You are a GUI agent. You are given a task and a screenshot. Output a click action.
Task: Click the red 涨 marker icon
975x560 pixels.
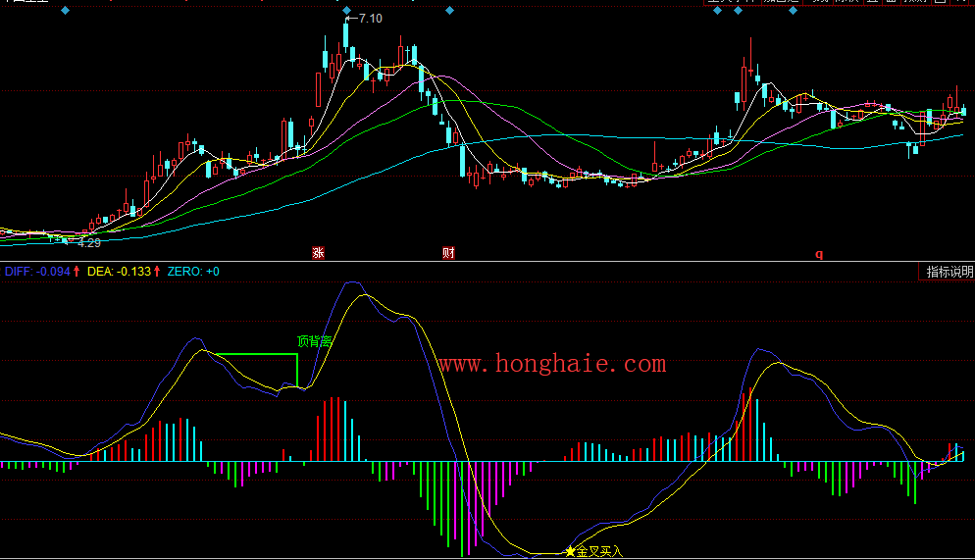[318, 253]
